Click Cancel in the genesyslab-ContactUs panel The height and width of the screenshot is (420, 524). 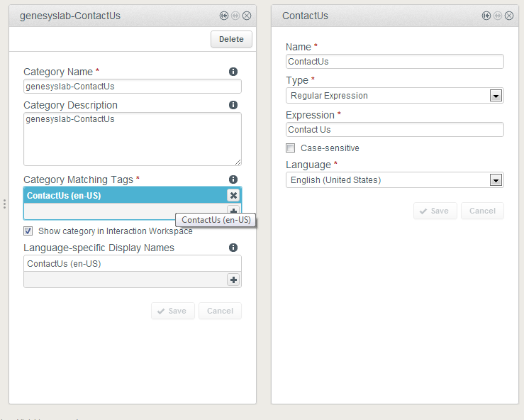point(220,311)
